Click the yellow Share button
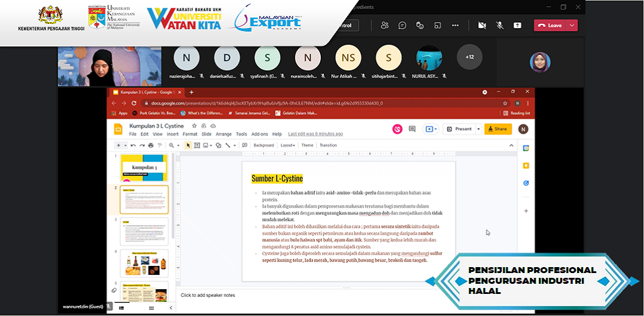644x316 pixels. pos(497,129)
